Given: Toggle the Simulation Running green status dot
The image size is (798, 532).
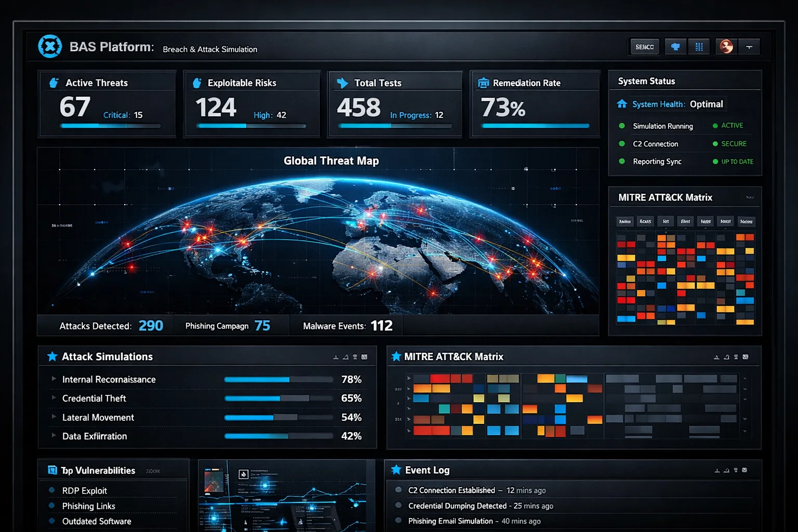Looking at the screenshot, I should click(x=622, y=126).
